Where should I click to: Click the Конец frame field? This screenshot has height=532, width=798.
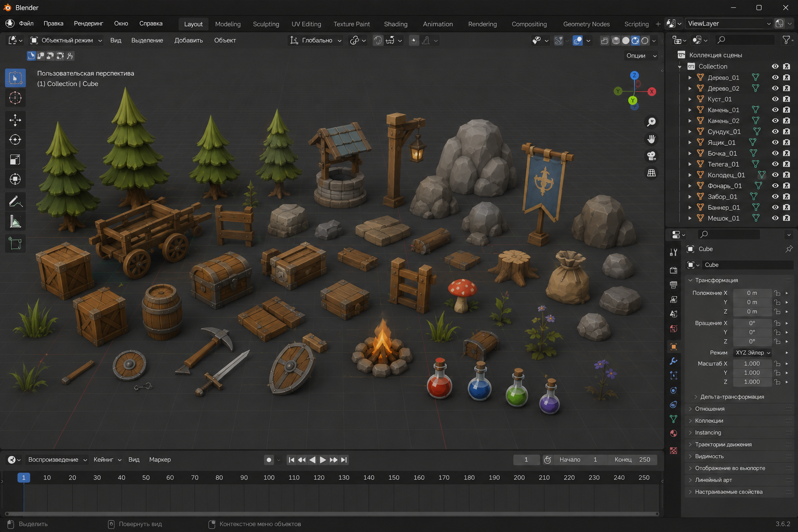coord(632,460)
